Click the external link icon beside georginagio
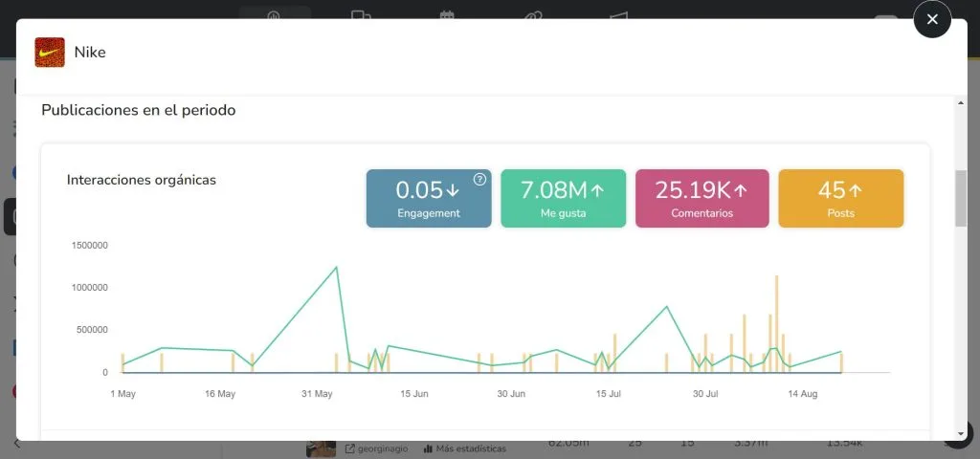The height and width of the screenshot is (459, 980). click(x=350, y=448)
